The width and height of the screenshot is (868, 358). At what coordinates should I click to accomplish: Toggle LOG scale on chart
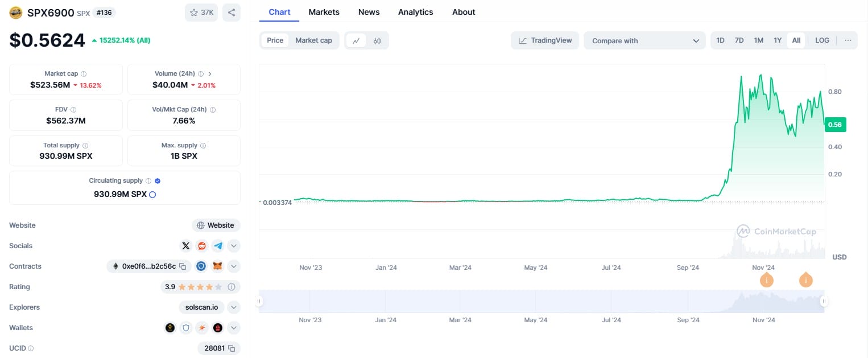(822, 40)
